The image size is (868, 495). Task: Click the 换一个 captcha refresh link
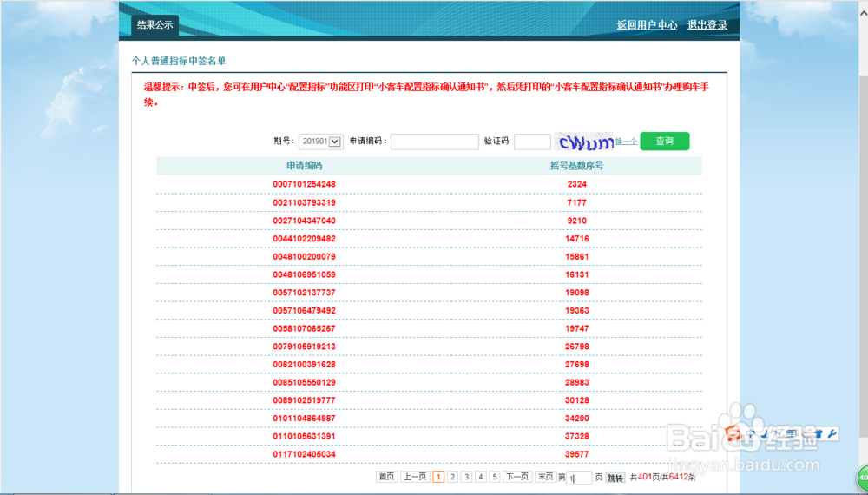click(626, 142)
